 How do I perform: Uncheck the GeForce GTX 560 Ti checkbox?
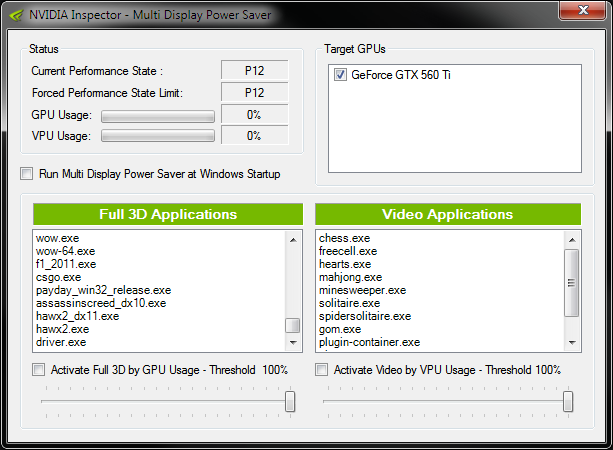[340, 74]
